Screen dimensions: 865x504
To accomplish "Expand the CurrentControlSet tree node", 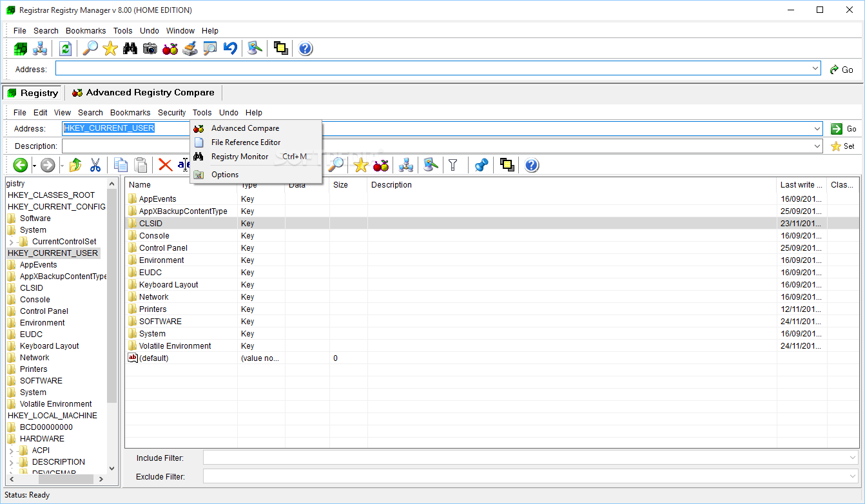I will coord(11,242).
